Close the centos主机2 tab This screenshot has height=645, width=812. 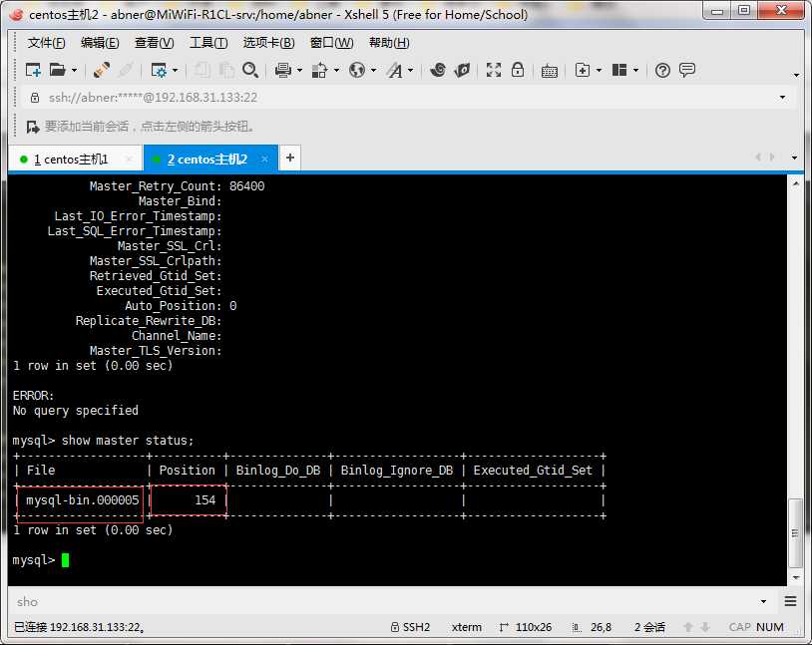[264, 159]
